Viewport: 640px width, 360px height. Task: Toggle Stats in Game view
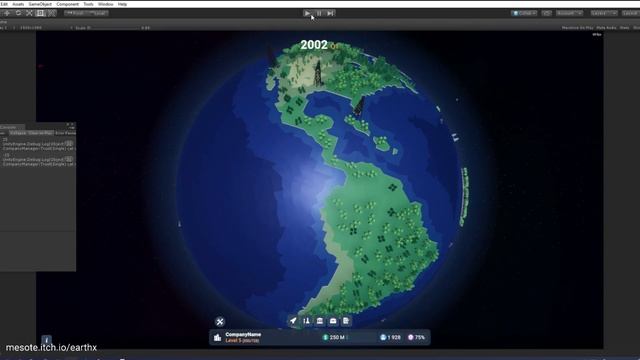624,28
